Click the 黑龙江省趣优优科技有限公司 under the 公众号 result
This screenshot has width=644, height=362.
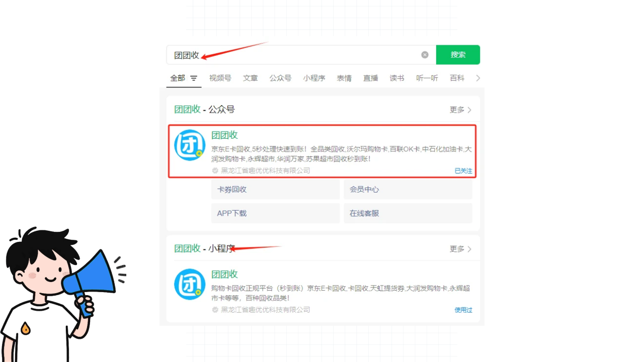266,170
